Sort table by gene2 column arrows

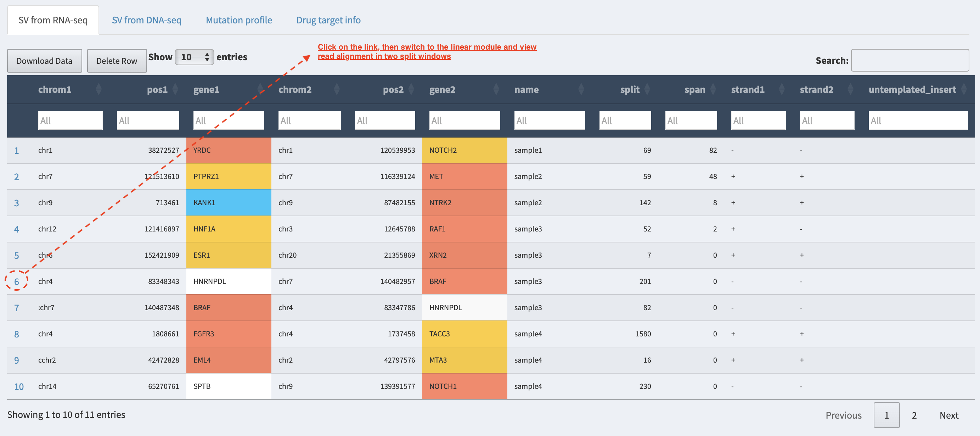pos(496,89)
